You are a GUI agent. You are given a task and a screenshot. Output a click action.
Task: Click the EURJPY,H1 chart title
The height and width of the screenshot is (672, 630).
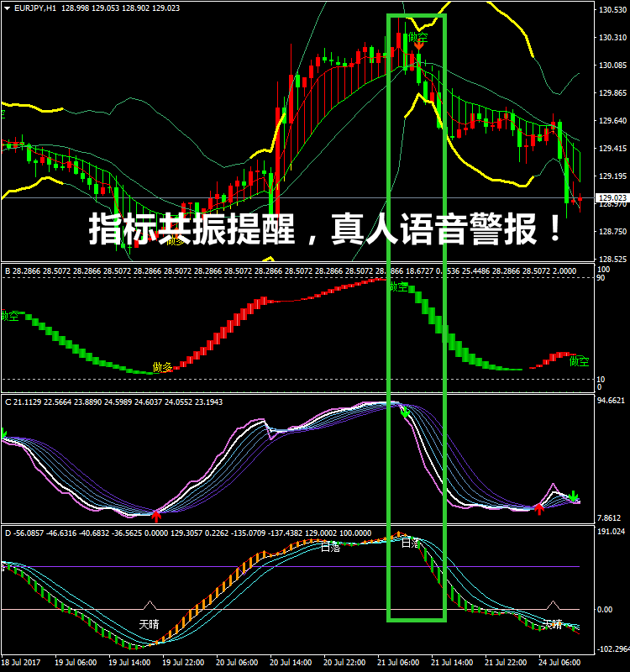[35, 8]
